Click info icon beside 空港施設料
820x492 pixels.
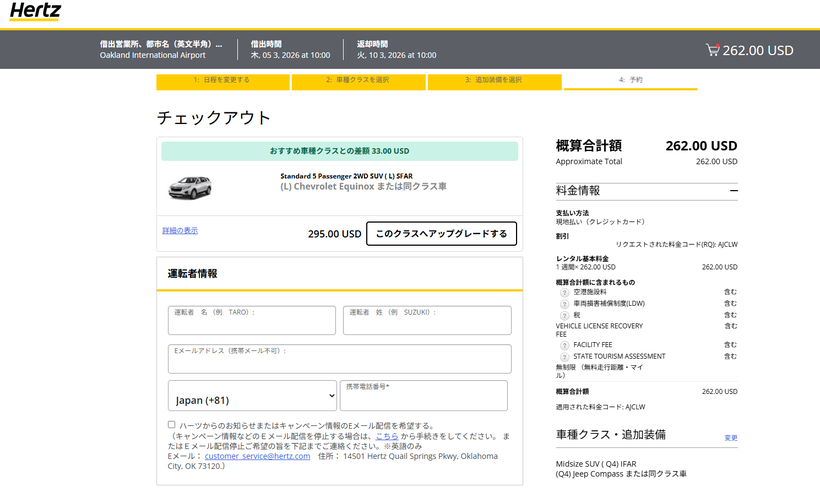click(564, 292)
